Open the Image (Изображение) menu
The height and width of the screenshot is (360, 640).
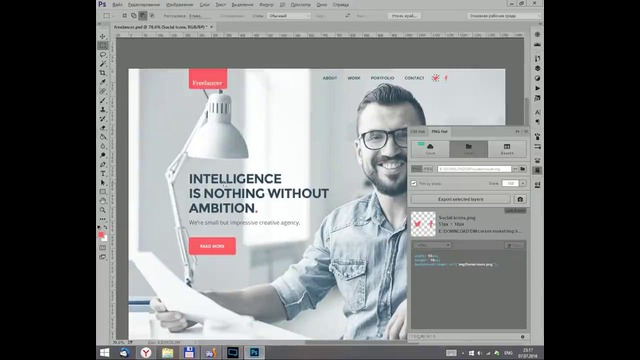180,4
